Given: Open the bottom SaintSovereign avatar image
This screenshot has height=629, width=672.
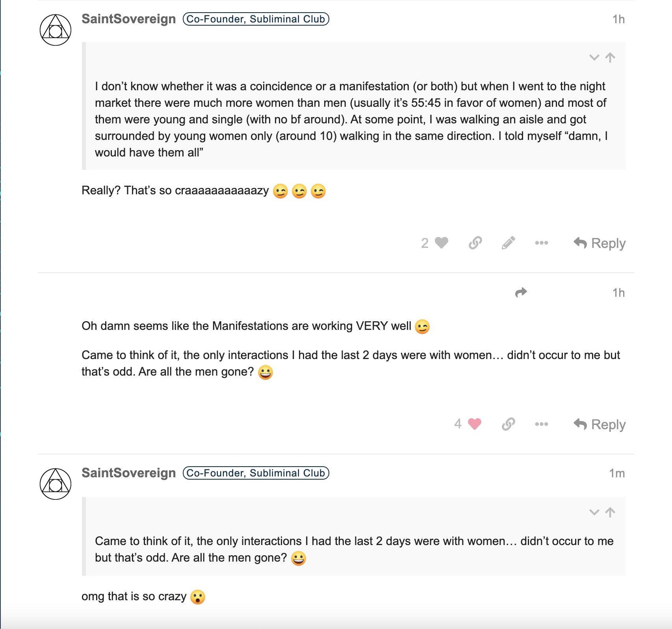Looking at the screenshot, I should [56, 484].
